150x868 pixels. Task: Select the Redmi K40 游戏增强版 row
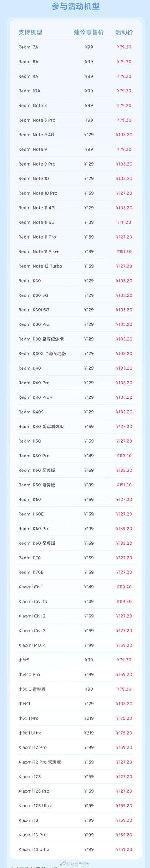click(x=76, y=427)
